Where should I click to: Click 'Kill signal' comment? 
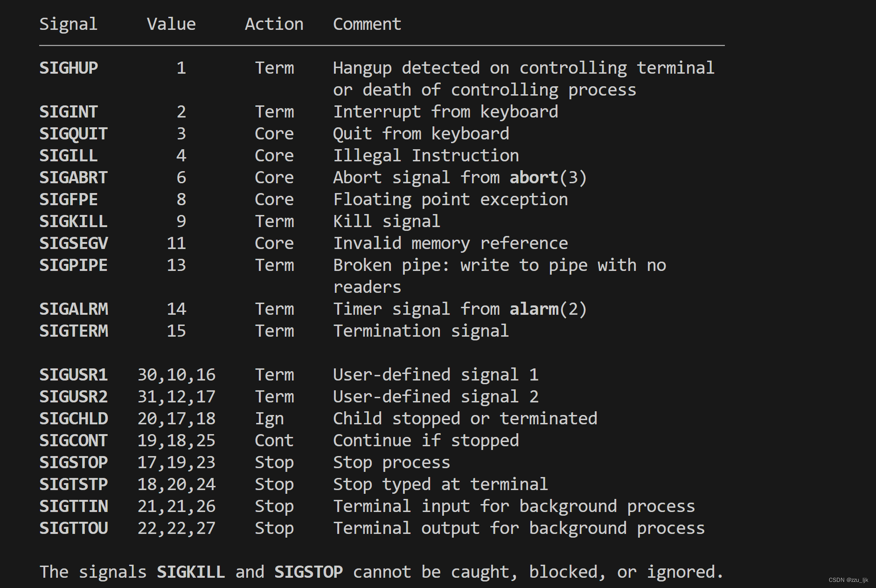point(387,221)
